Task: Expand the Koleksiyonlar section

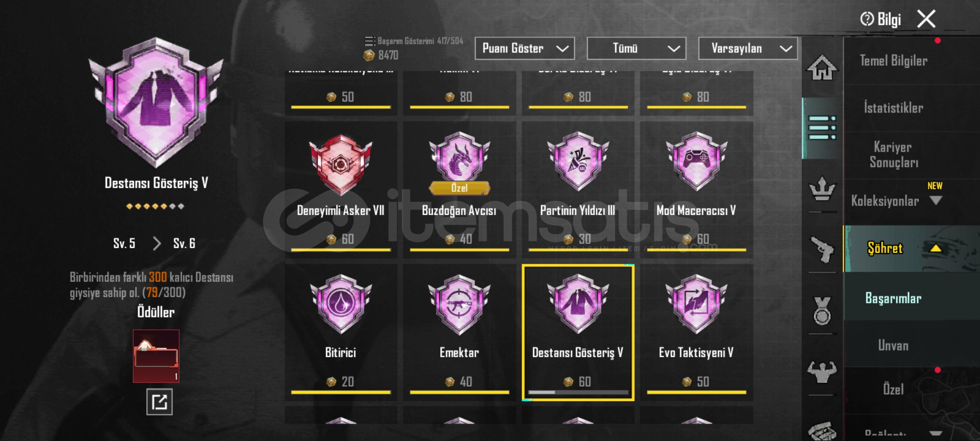Action: coord(935,200)
